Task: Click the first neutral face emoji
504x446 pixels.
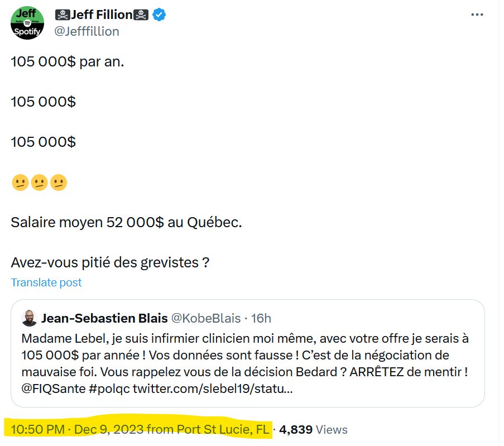Action: coord(20,183)
